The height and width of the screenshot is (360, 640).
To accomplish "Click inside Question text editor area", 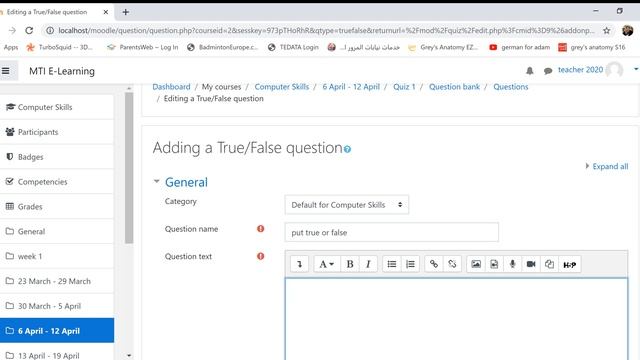I will click(456, 319).
